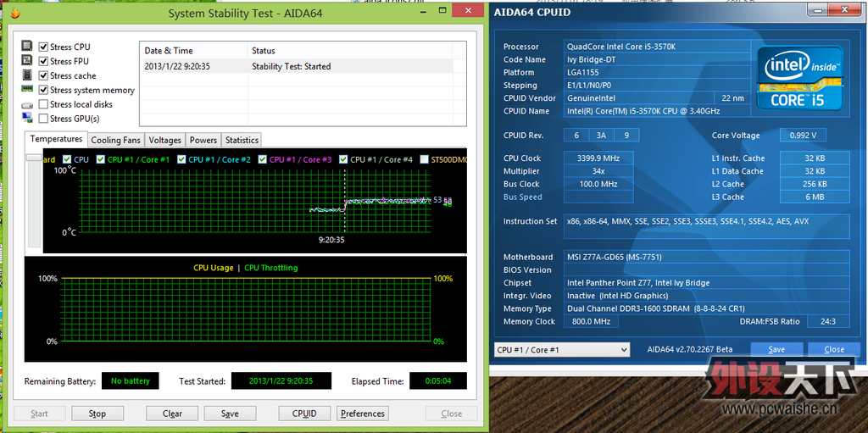
Task: Switch to the Cooling Fans tab
Action: [x=115, y=140]
